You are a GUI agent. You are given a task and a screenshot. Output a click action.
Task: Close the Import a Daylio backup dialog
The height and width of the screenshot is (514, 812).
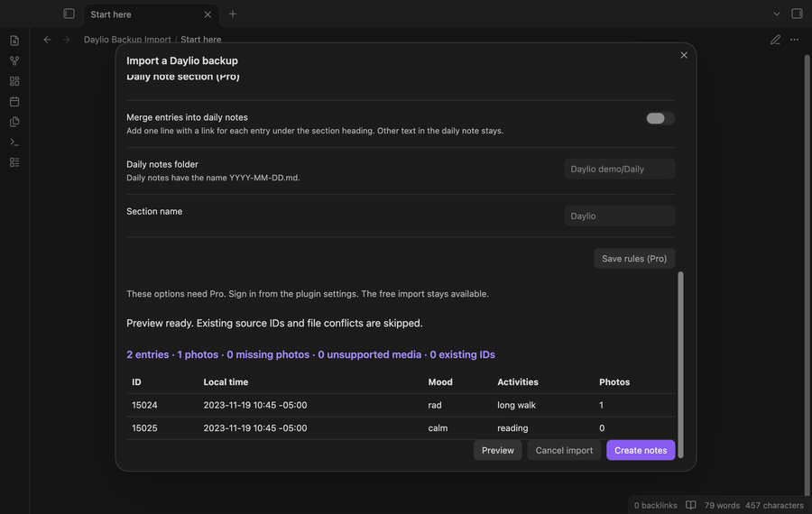[x=684, y=55]
